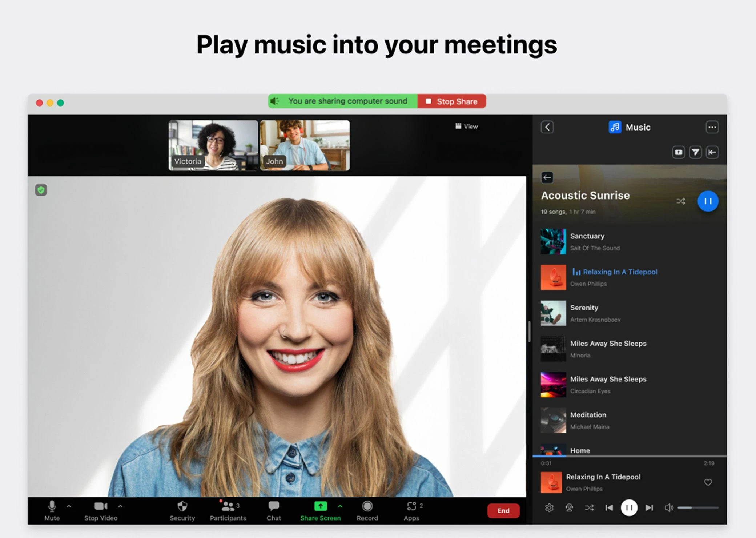
Task: Start recording with the Record icon
Action: (x=367, y=510)
